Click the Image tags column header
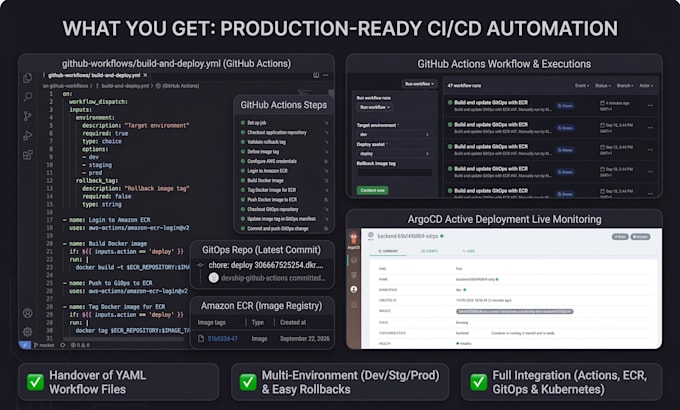Screen dimensions: 680x410 [212, 322]
